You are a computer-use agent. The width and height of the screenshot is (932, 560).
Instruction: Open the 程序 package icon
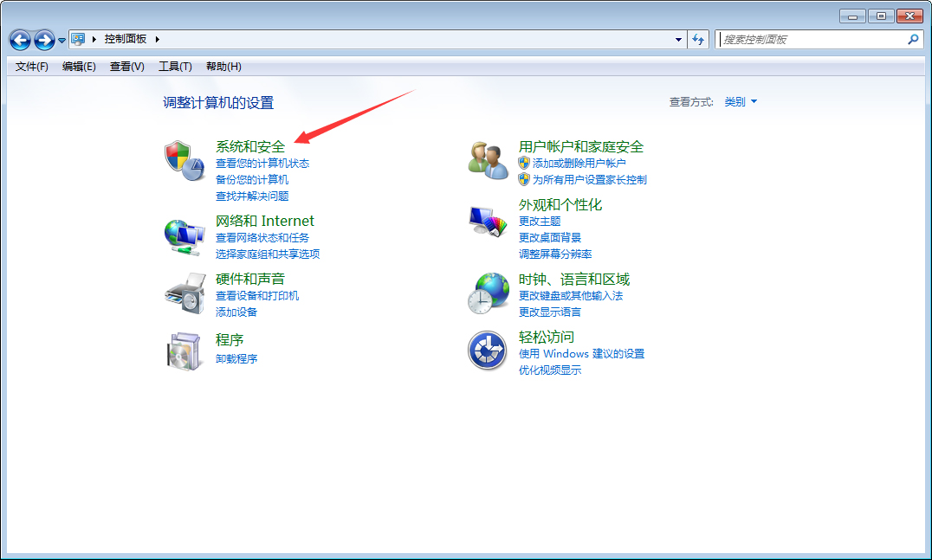click(185, 351)
